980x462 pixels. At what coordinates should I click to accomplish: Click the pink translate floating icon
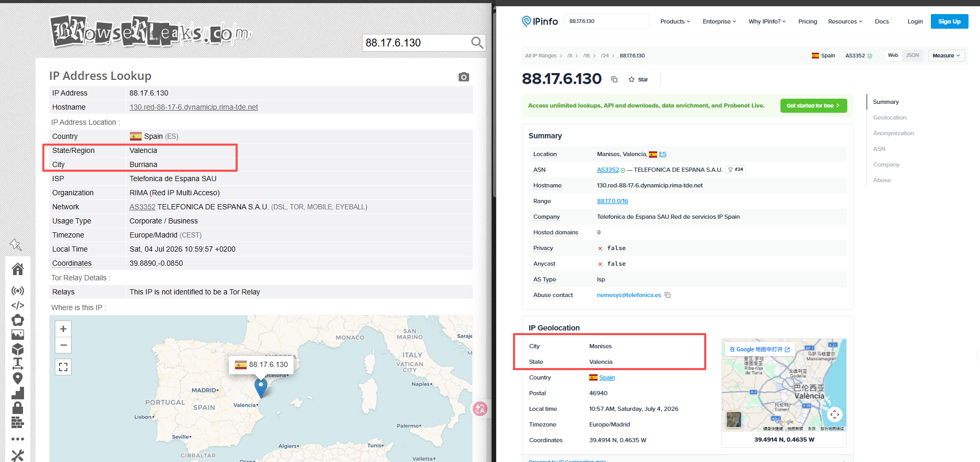tap(480, 409)
